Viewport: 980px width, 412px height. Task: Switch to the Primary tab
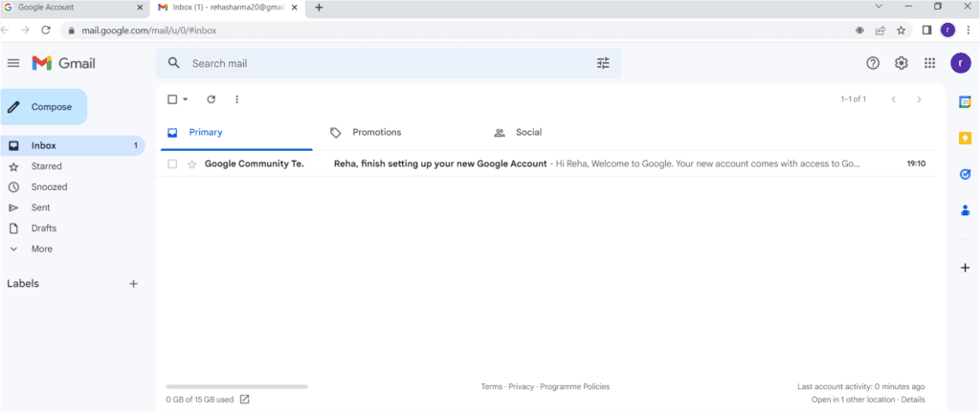click(x=236, y=132)
